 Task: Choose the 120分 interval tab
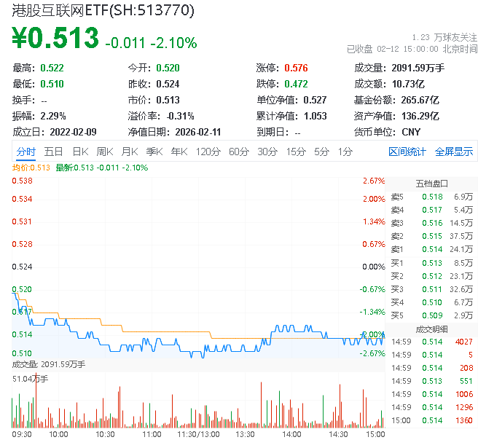pyautogui.click(x=208, y=152)
